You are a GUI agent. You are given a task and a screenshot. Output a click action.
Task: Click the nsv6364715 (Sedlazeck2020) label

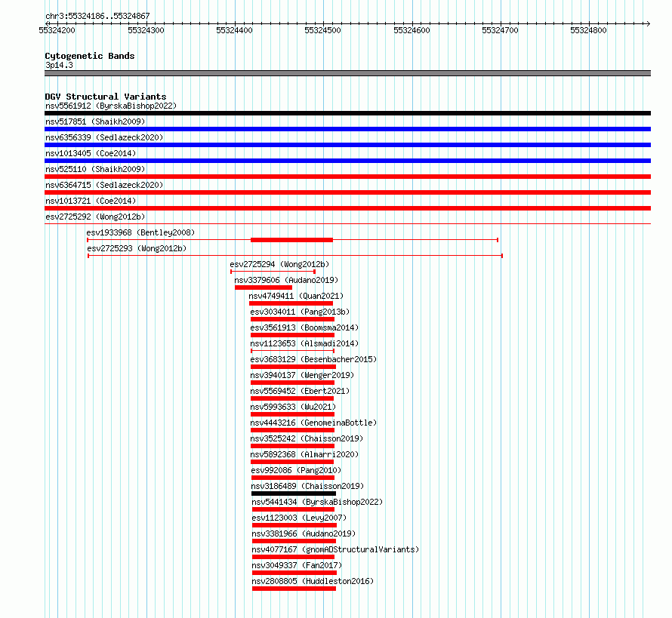pyautogui.click(x=104, y=185)
